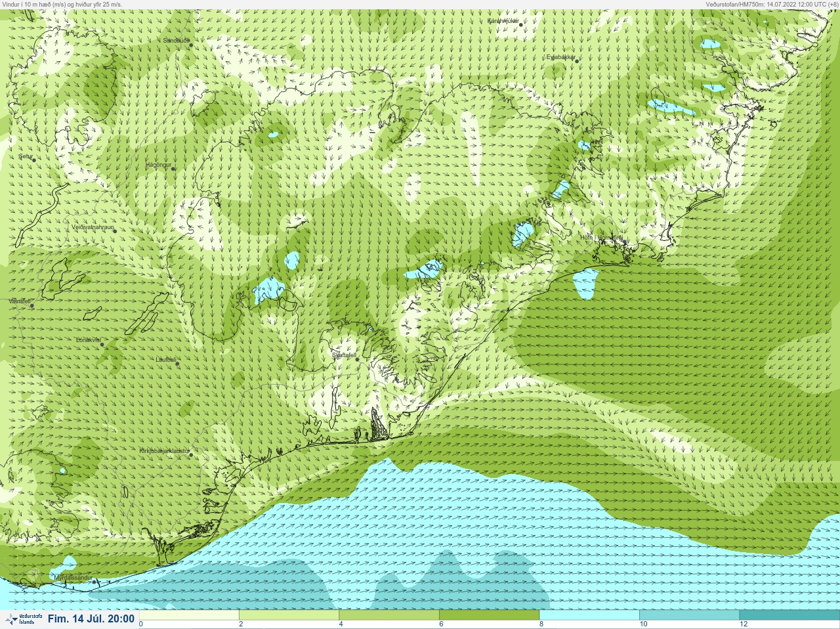Click the Vatnsfell station label
This screenshot has width=840, height=629.
[x=20, y=301]
